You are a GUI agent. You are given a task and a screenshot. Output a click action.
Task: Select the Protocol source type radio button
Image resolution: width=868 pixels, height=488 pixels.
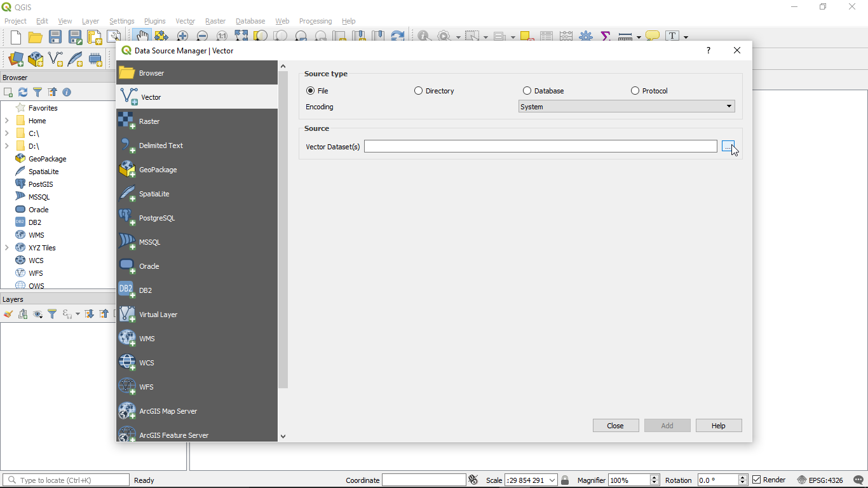[x=635, y=91]
